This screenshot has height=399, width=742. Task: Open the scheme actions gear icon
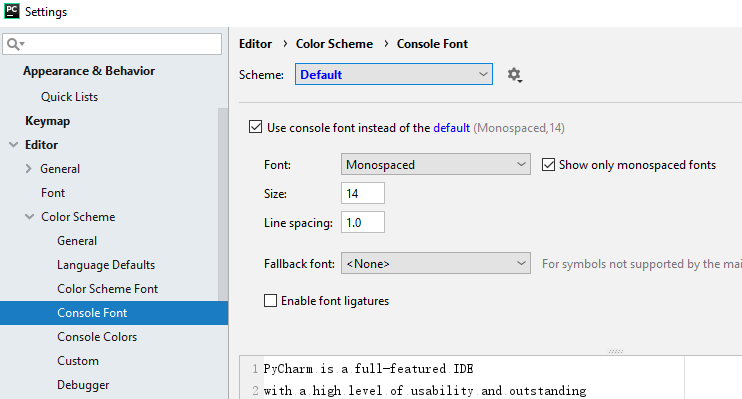point(514,75)
